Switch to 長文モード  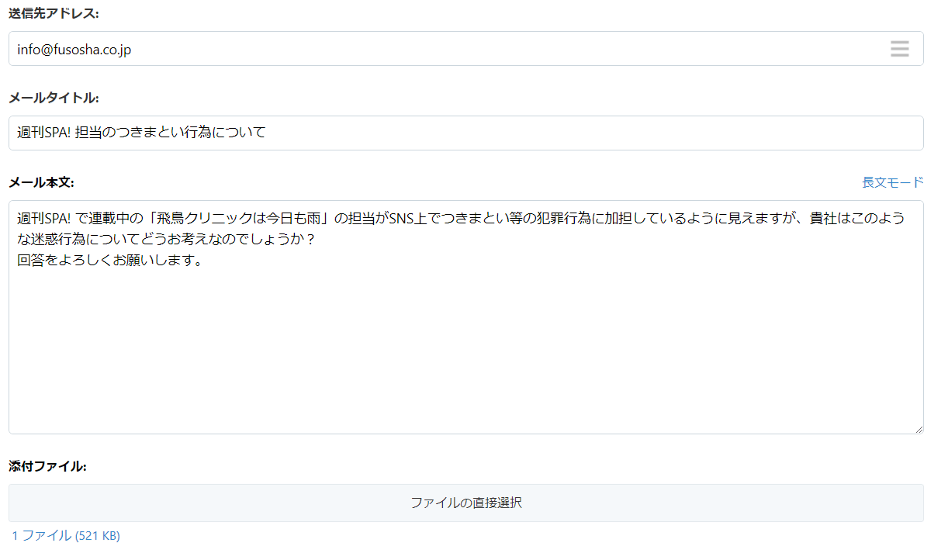(892, 182)
